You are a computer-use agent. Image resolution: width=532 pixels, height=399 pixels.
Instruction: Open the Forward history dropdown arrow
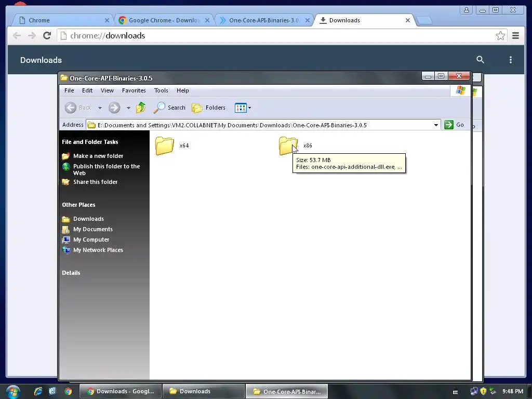(x=129, y=108)
